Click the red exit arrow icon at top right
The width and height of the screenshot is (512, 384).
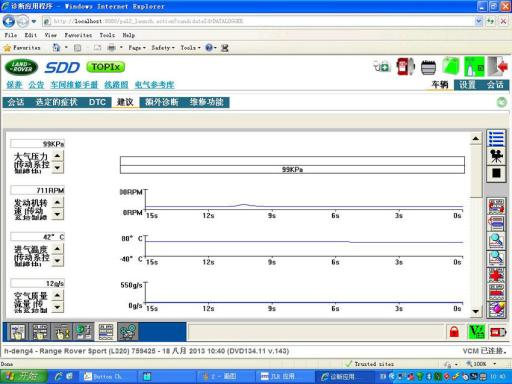[x=498, y=67]
